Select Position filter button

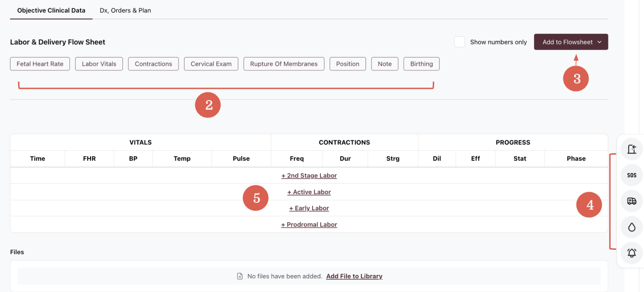[348, 64]
